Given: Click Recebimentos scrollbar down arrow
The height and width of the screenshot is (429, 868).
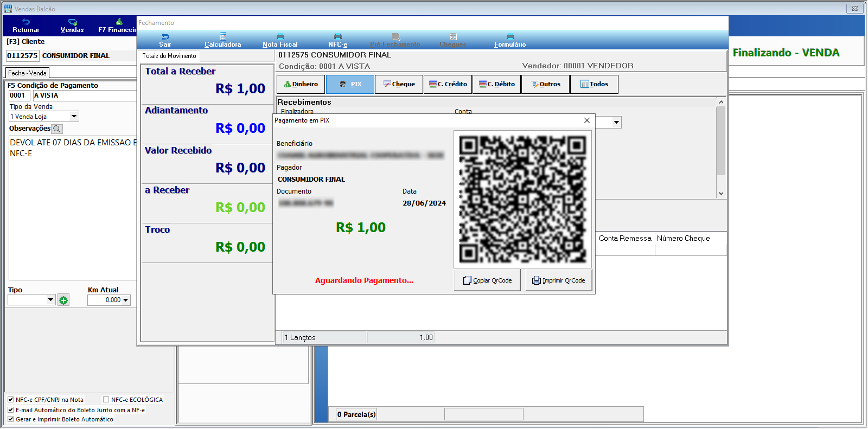Looking at the screenshot, I should 721,194.
